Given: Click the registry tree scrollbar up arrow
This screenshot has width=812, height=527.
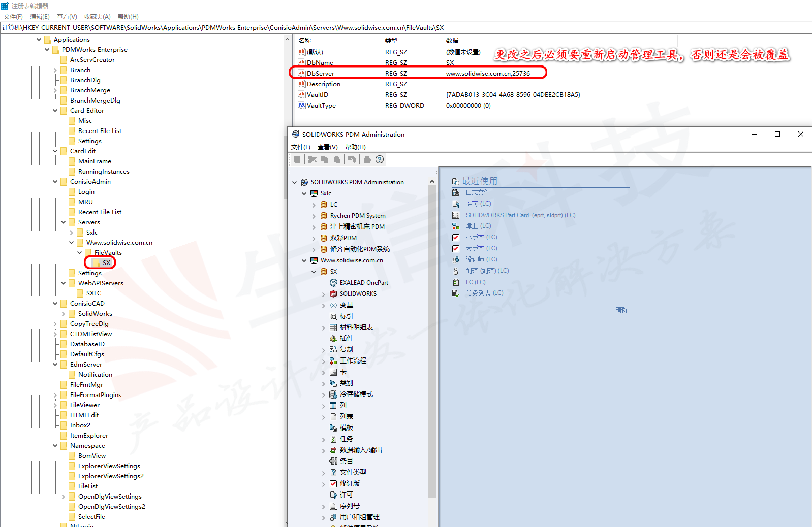Looking at the screenshot, I should [x=287, y=39].
